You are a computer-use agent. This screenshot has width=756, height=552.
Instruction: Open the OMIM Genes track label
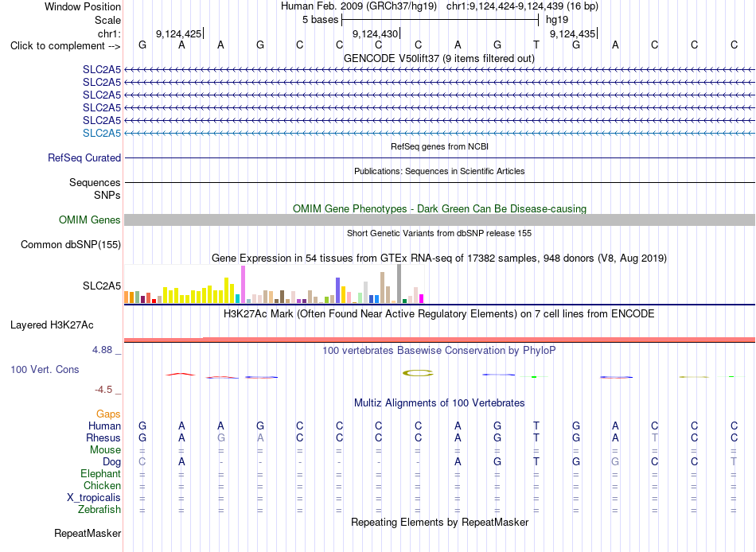click(x=90, y=220)
